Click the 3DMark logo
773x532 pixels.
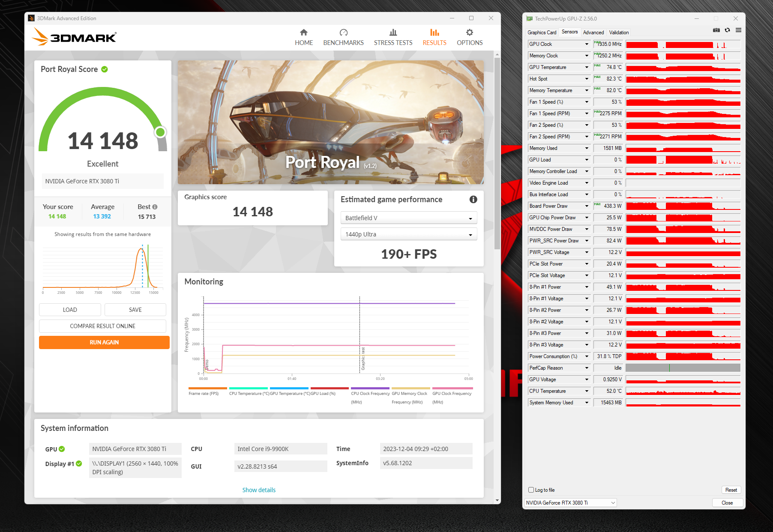click(x=75, y=37)
